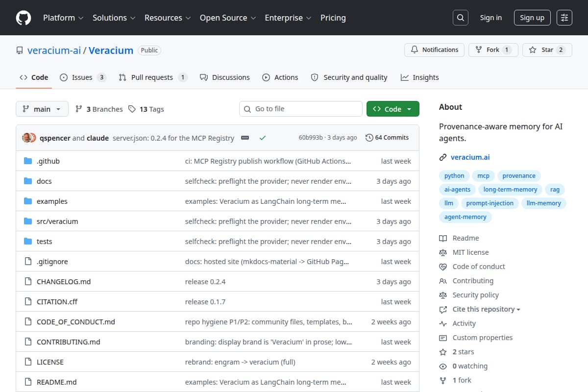The width and height of the screenshot is (588, 392).
Task: Open the Veracium repository name link
Action: click(x=111, y=50)
